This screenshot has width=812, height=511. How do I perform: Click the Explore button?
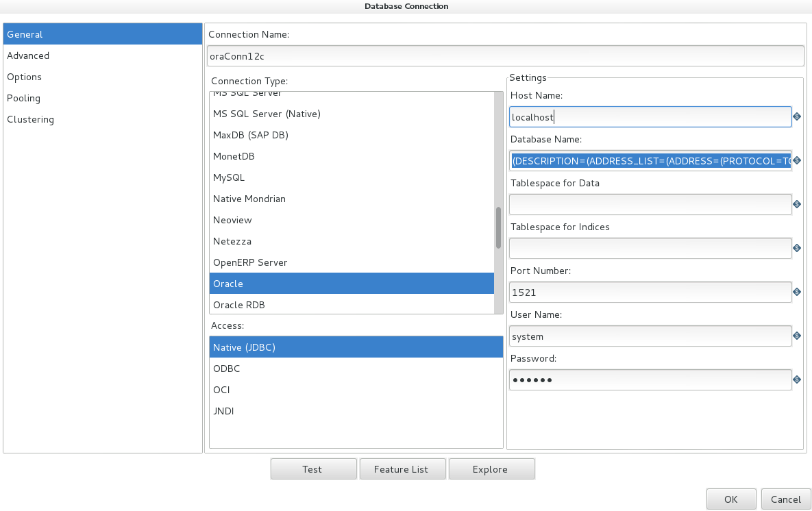pyautogui.click(x=491, y=469)
